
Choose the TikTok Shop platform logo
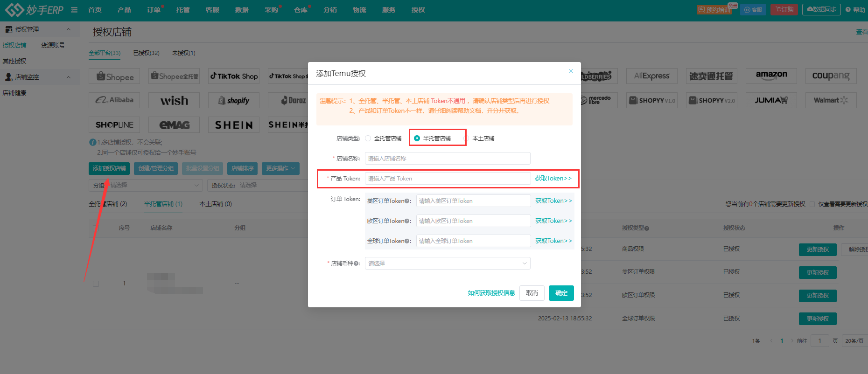(x=234, y=76)
